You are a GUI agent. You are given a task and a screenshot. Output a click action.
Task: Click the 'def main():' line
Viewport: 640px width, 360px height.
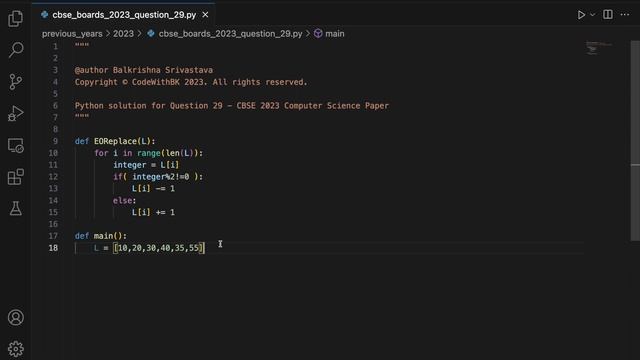[x=101, y=236]
